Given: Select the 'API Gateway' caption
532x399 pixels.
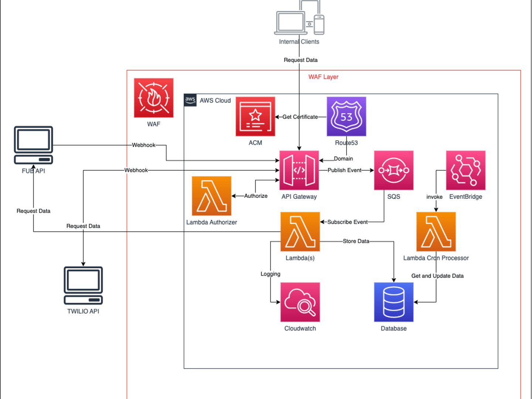Looking at the screenshot, I should pyautogui.click(x=299, y=197).
